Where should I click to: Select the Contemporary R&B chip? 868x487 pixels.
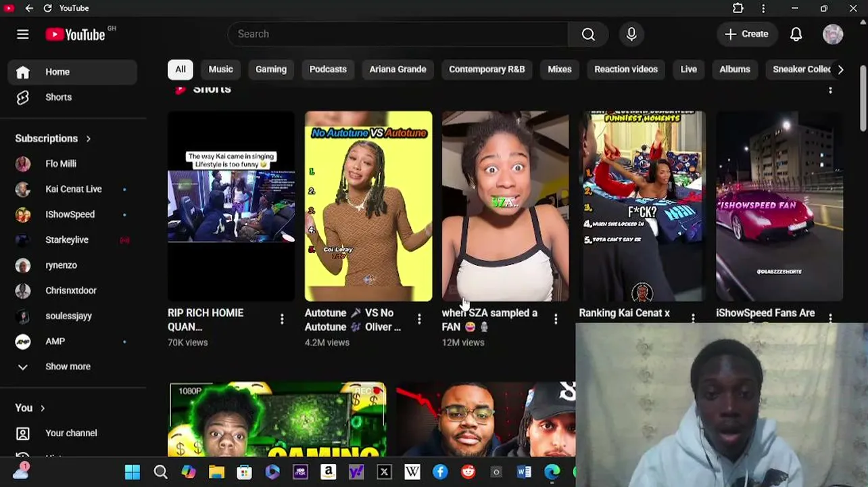487,69
